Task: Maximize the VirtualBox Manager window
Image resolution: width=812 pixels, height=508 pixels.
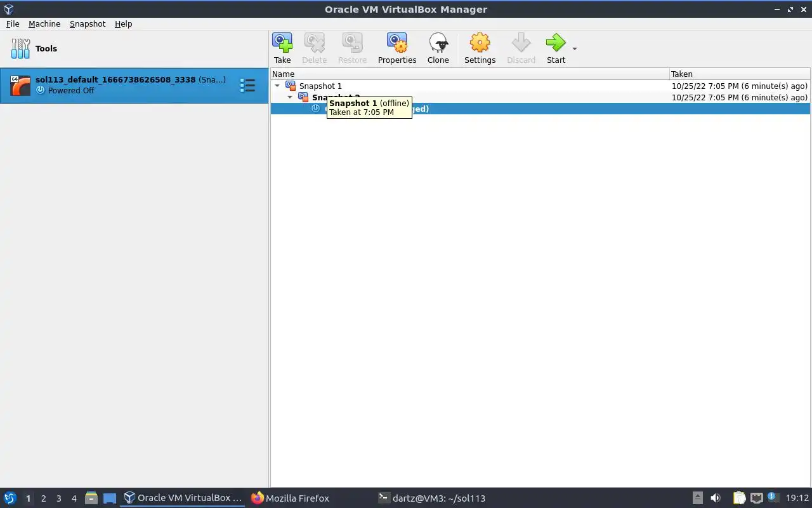Action: click(790, 10)
